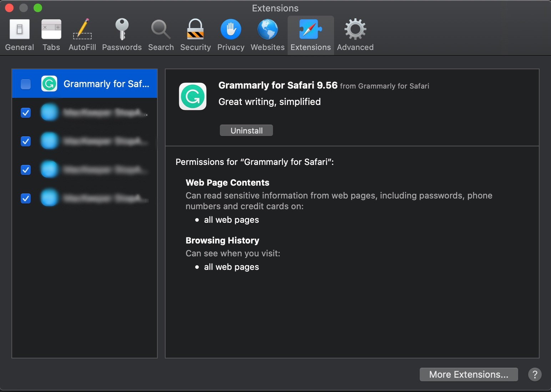Viewport: 551px width, 392px height.
Task: Open the General preferences pane
Action: 20,35
